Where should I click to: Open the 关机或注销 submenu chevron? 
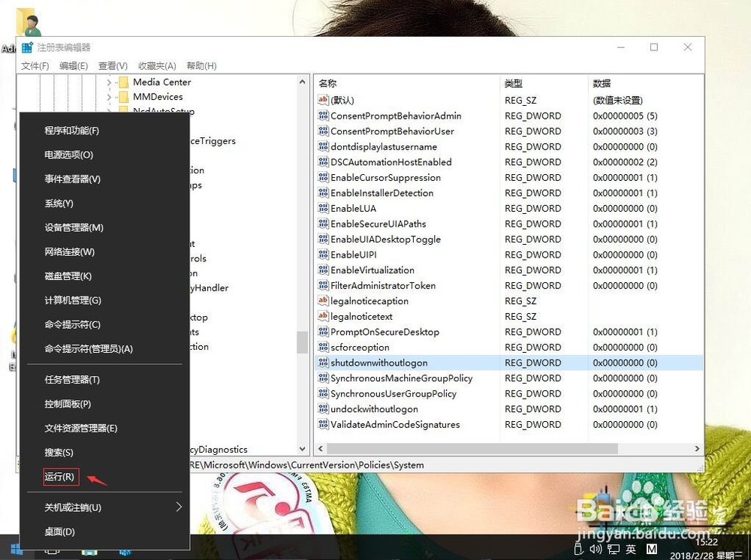click(x=178, y=507)
